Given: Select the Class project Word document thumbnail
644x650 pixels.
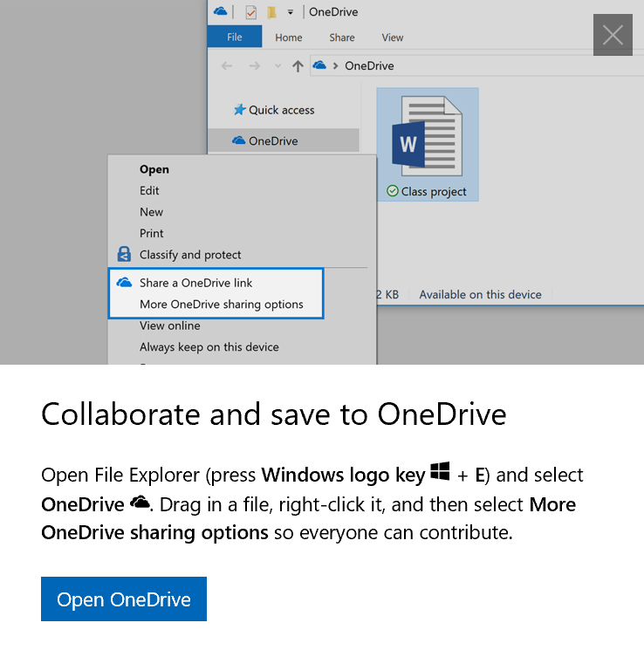Looking at the screenshot, I should (427, 136).
